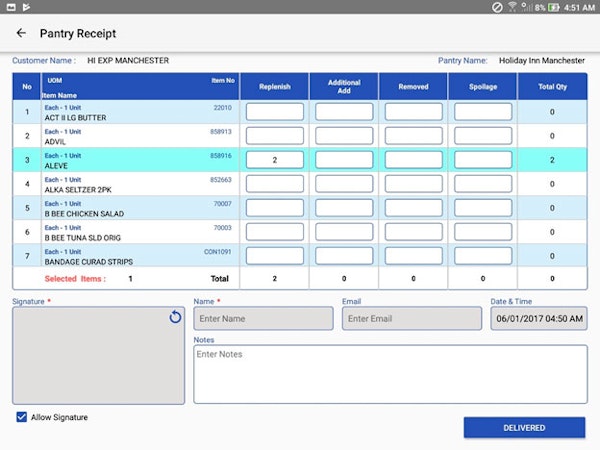Viewport: 600px width, 450px height.
Task: Select Spoilage field for B BEE CHICKEN SALAD
Action: 483,208
